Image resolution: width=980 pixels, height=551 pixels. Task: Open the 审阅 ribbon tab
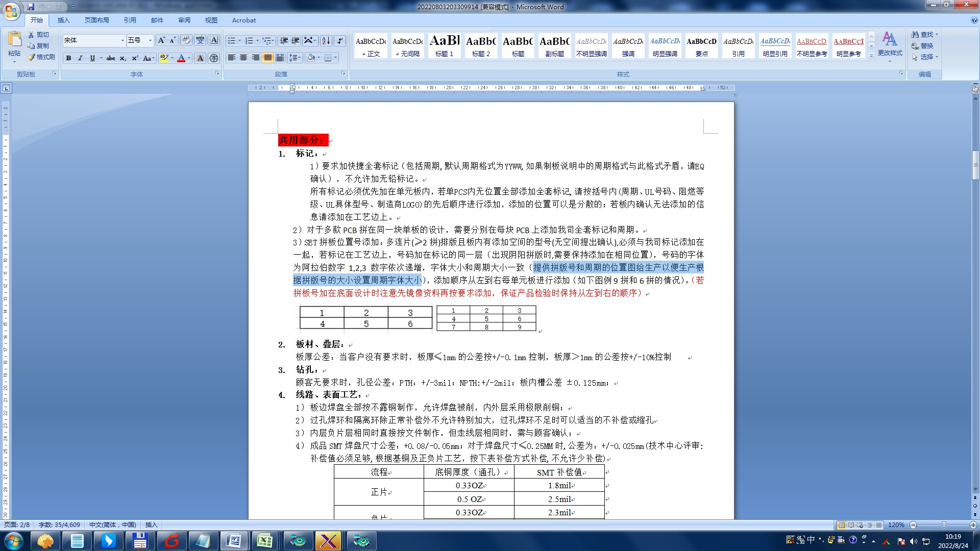pyautogui.click(x=184, y=20)
